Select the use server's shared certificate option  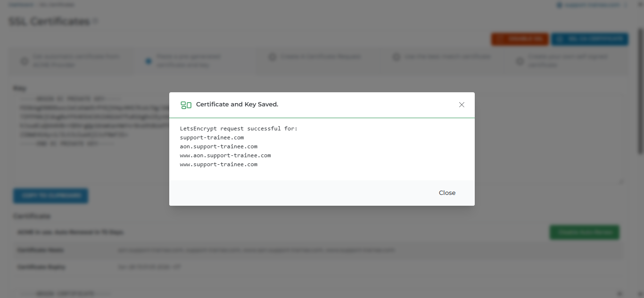(396, 57)
